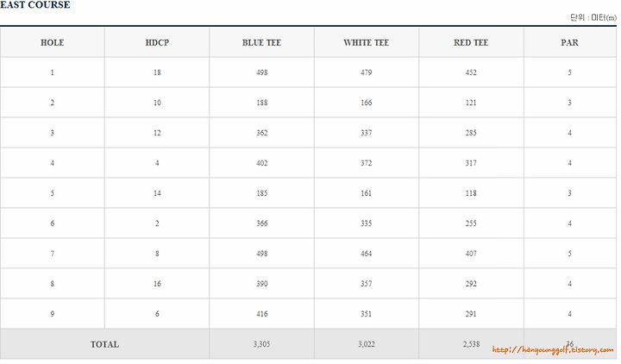Click the BLUE TEE column header
Screen dimensions: 621x364
pyautogui.click(x=262, y=43)
